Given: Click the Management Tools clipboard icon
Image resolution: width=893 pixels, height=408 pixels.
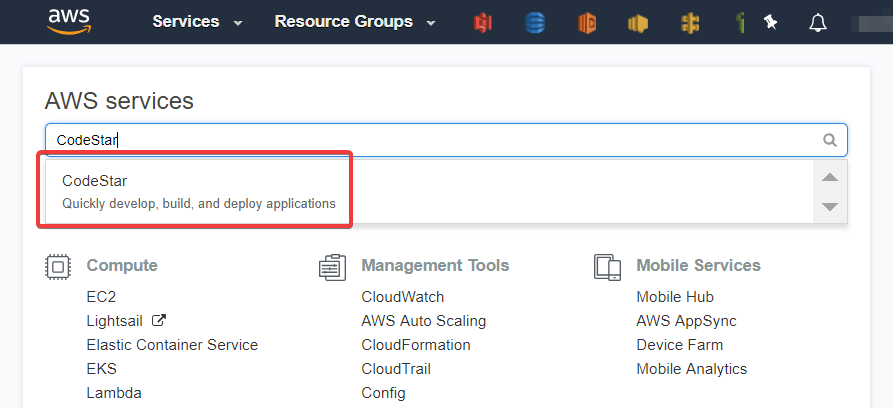Looking at the screenshot, I should pyautogui.click(x=333, y=267).
